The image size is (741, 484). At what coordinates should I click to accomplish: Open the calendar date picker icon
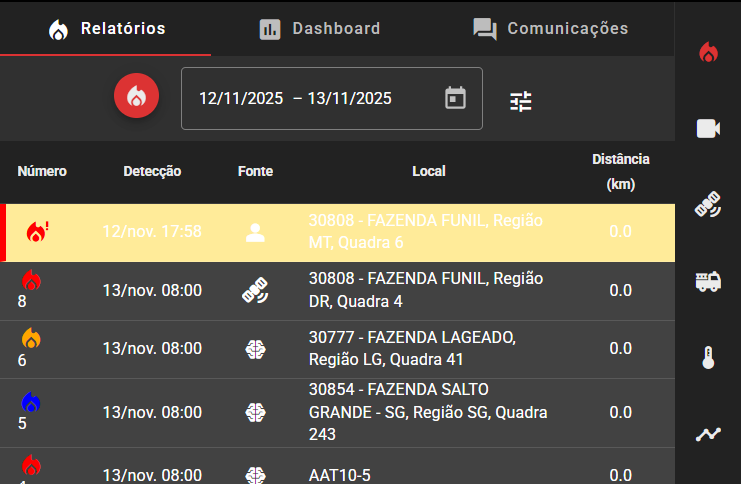(455, 98)
